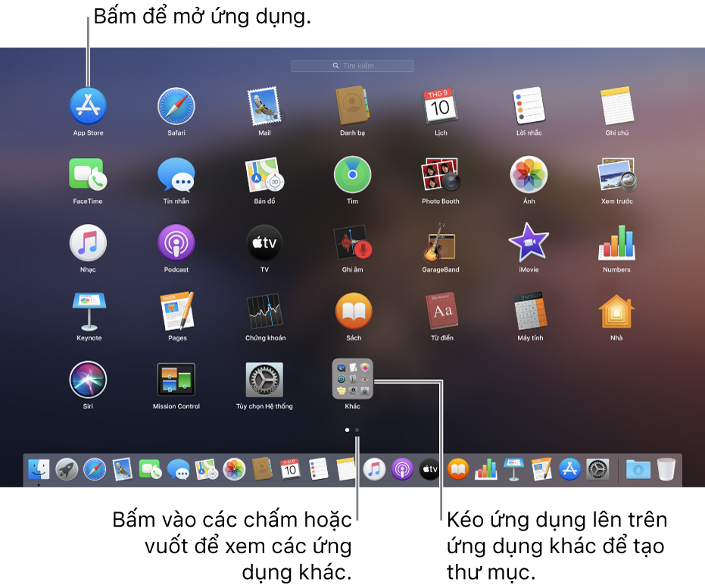Open Keynote in the Launchpad grid

click(x=89, y=311)
